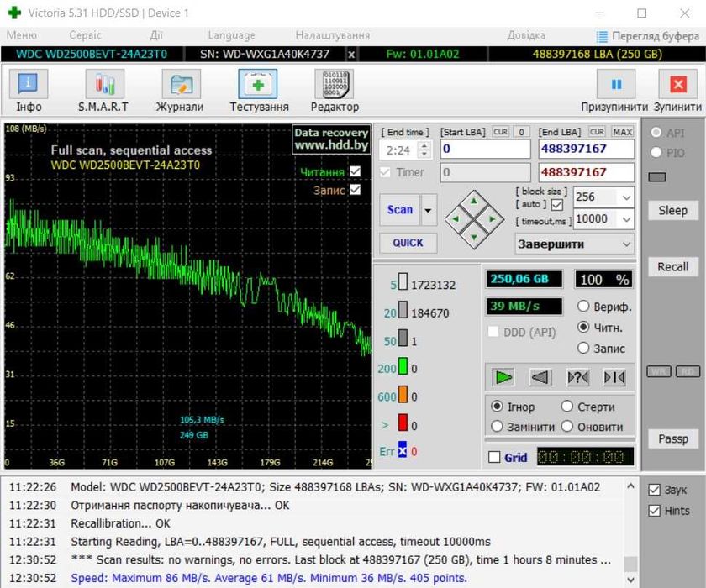Screen dimensions: 706x588
Task: Click the green play forward button
Action: pyautogui.click(x=503, y=377)
